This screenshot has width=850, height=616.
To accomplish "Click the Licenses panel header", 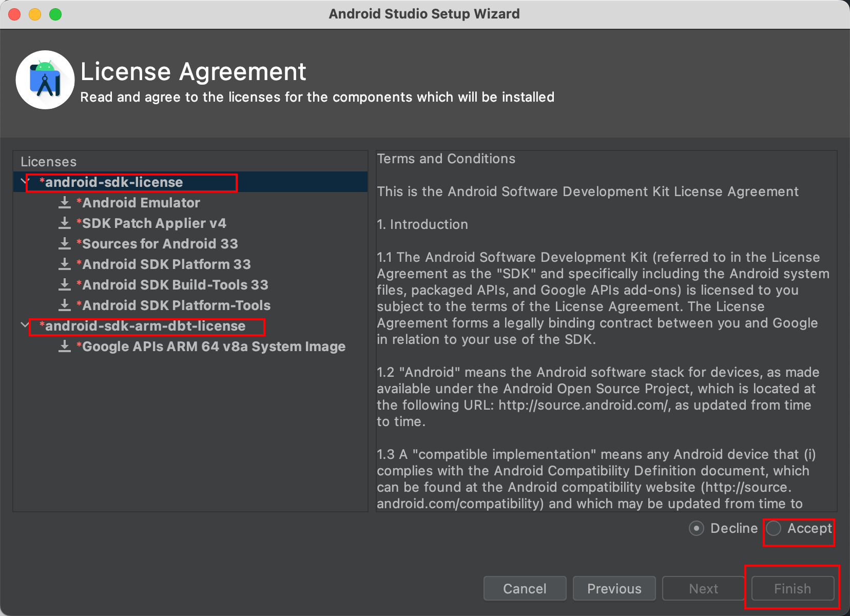I will click(x=49, y=162).
